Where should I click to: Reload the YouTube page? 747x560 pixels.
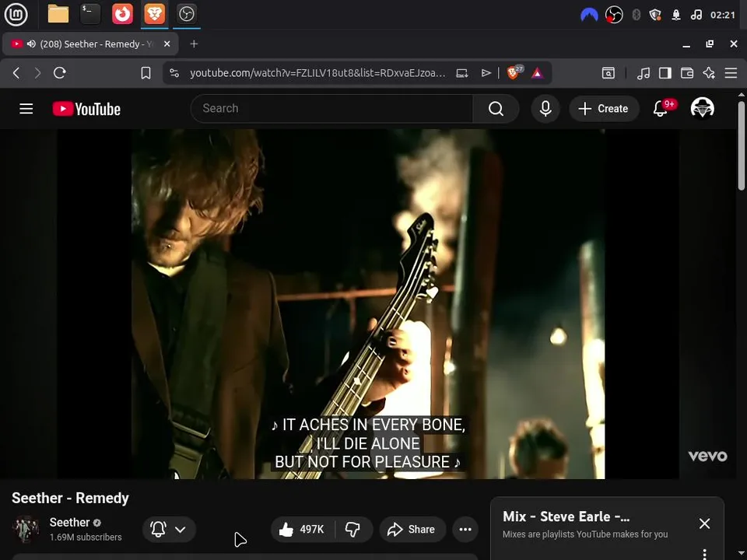(x=60, y=73)
